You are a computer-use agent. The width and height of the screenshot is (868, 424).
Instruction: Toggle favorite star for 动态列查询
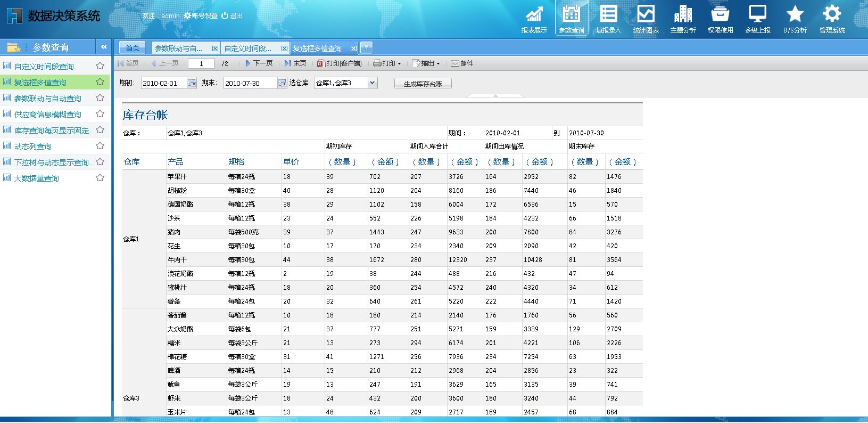[100, 146]
